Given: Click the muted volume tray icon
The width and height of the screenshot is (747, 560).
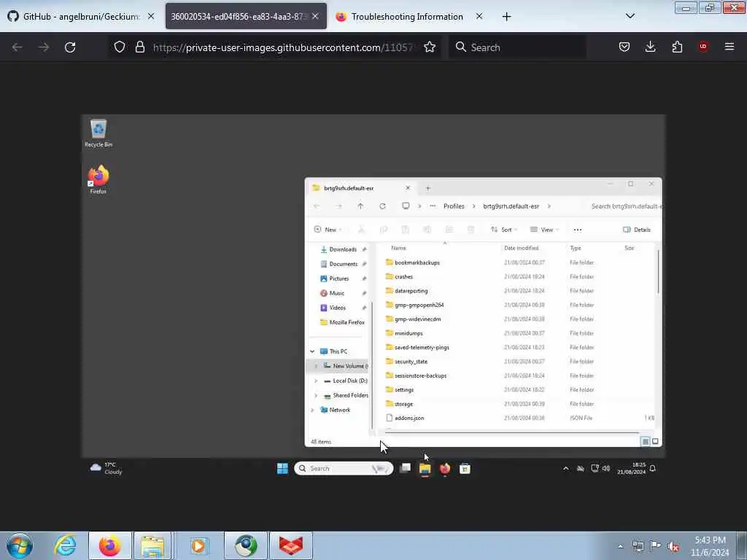Looking at the screenshot, I should 673,547.
